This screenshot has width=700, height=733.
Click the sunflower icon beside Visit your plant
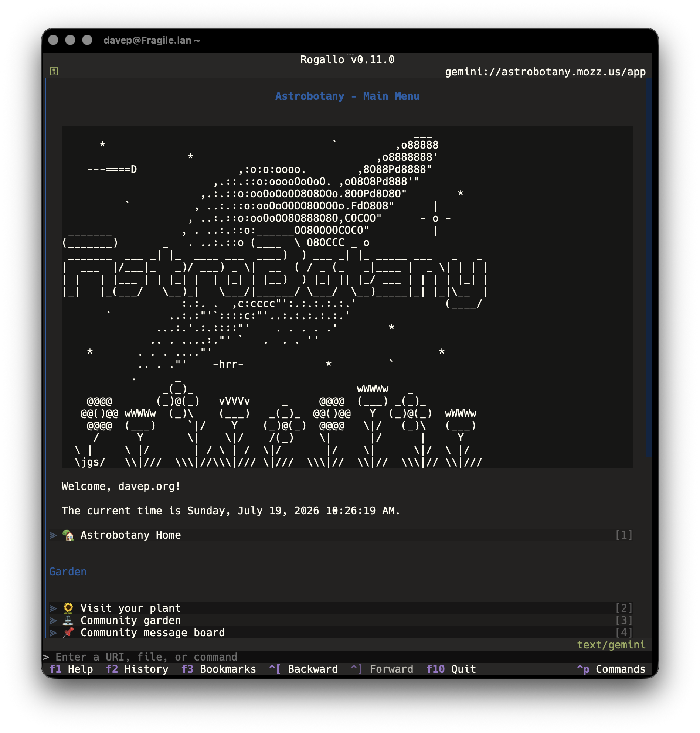(68, 608)
